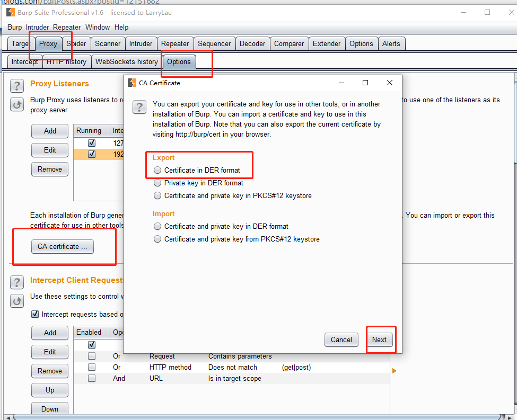The image size is (517, 420).
Task: Click the Running column header
Action: click(x=92, y=131)
